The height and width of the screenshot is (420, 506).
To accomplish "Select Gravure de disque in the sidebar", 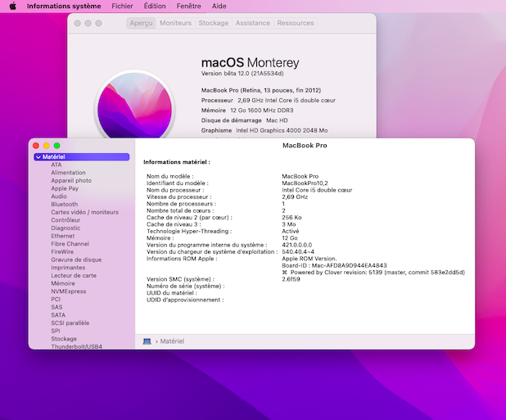I will pos(76,260).
